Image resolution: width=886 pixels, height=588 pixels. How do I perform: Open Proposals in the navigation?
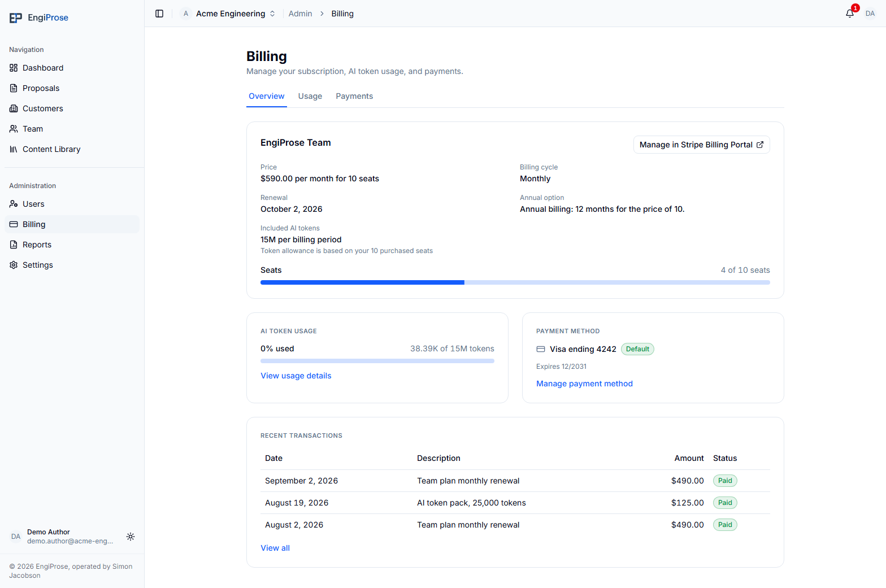click(x=72, y=88)
